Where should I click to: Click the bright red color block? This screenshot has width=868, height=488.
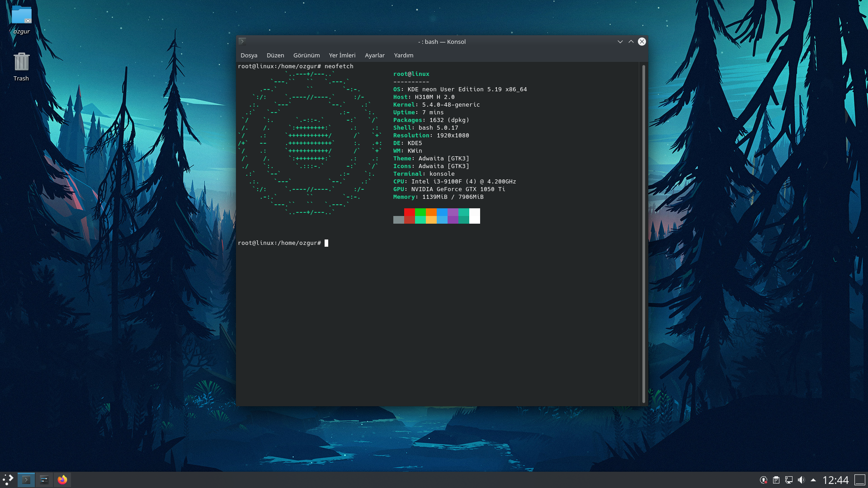(x=410, y=212)
